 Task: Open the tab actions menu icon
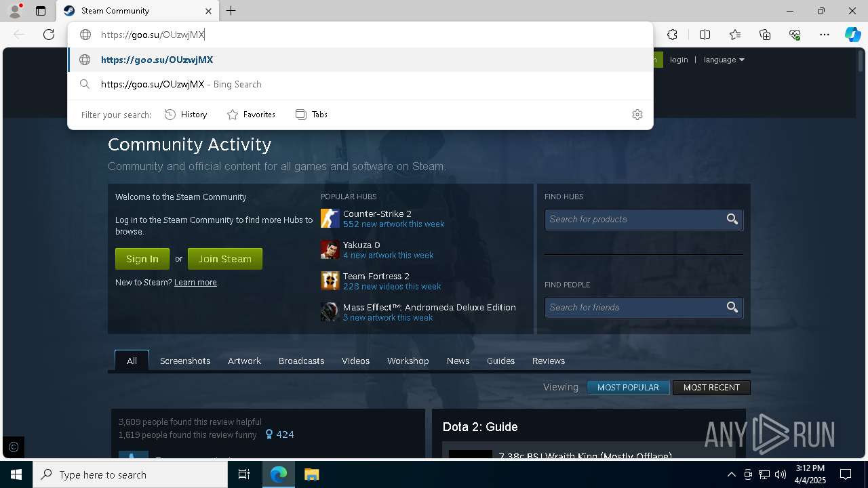[x=41, y=11]
